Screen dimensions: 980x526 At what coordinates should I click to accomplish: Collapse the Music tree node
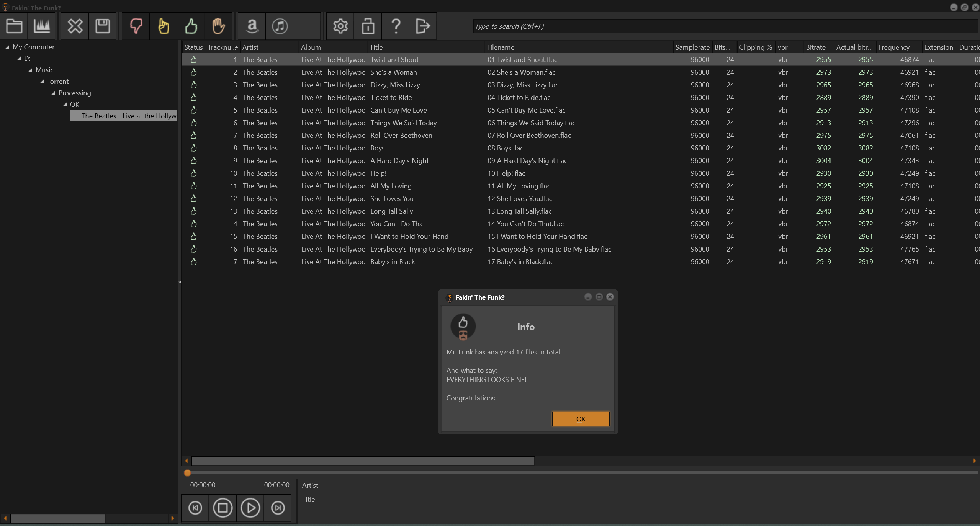point(30,70)
